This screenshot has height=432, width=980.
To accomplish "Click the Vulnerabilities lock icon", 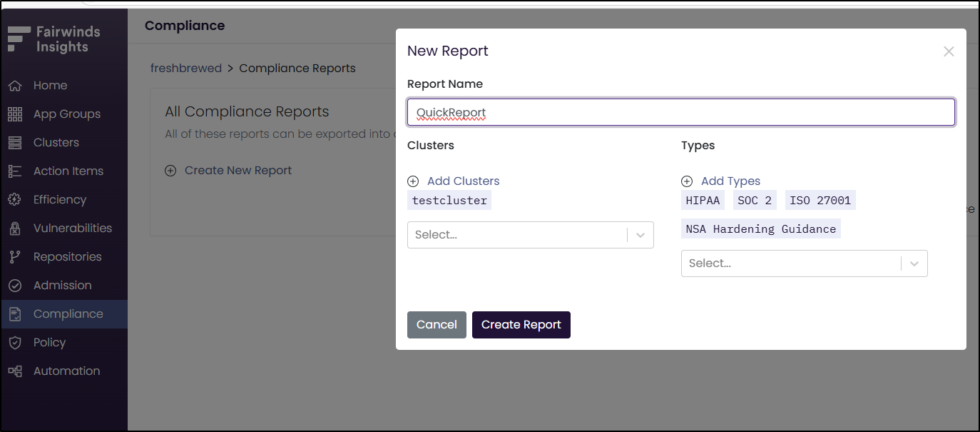I will click(15, 228).
